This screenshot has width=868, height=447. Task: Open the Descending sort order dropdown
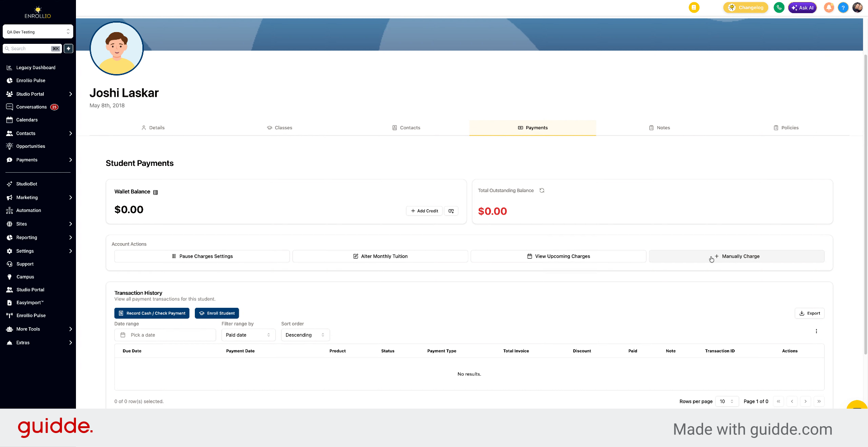(305, 335)
